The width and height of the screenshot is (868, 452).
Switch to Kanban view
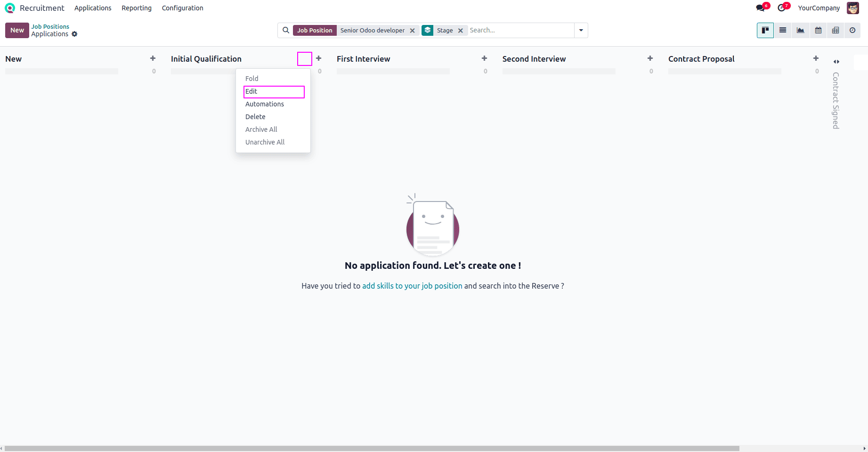coord(765,30)
